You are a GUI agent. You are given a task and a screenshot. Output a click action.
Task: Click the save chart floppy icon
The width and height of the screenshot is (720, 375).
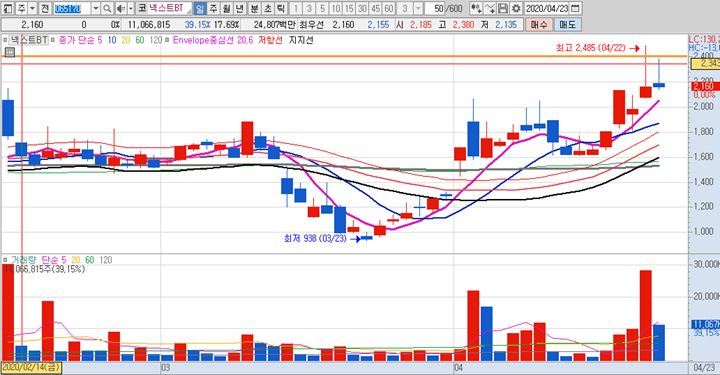pos(503,8)
